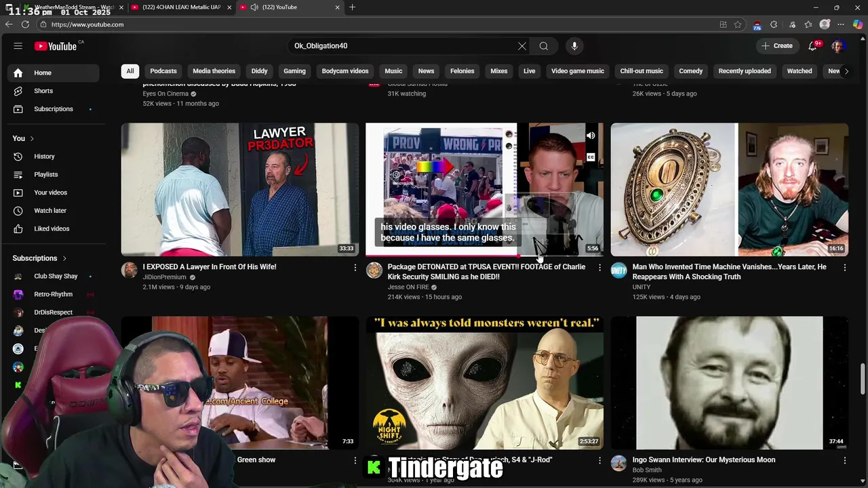Expand the You section

[x=23, y=138]
